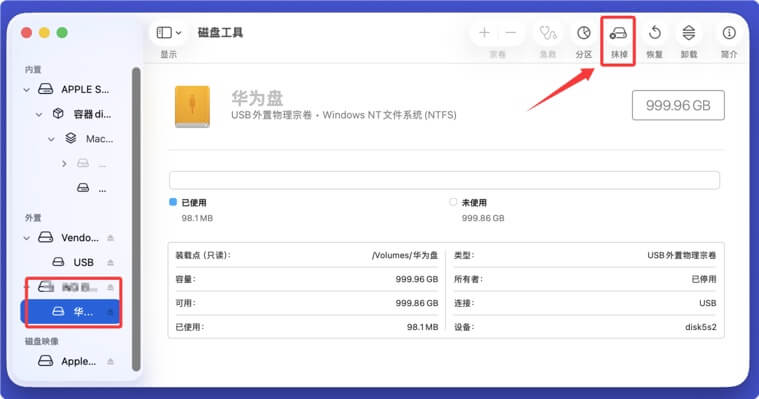The height and width of the screenshot is (399, 759).
Task: Open the 显示 view options dropdown arrow
Action: [178, 33]
